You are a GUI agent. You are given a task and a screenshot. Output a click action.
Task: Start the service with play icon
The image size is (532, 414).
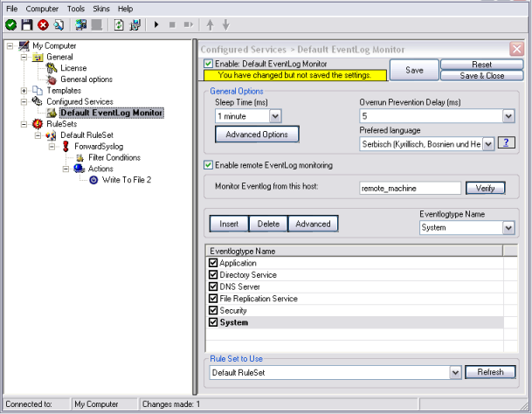click(156, 24)
